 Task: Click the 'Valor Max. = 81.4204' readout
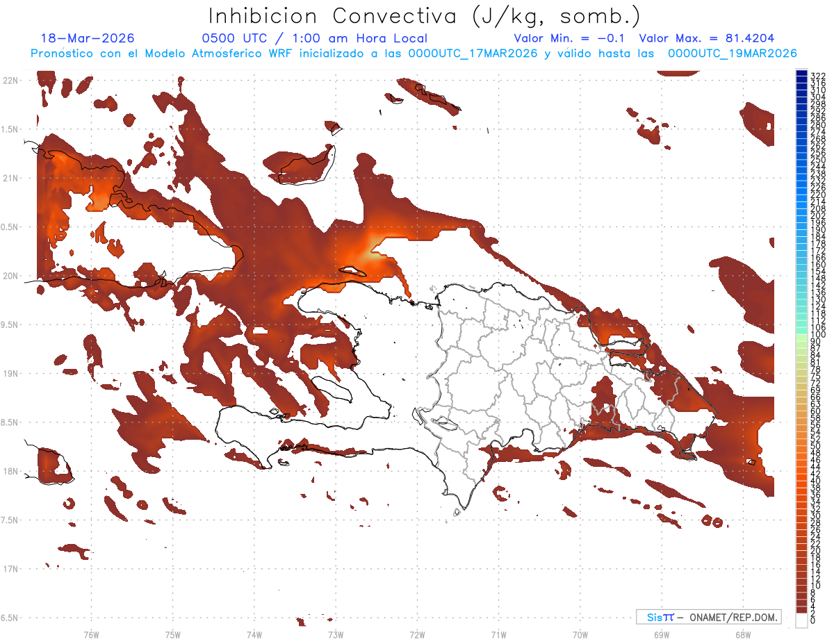707,39
